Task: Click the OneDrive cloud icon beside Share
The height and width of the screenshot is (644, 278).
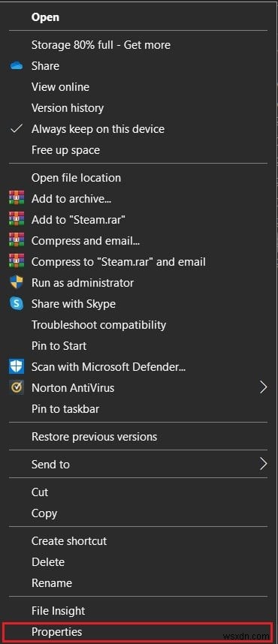Action: (17, 66)
